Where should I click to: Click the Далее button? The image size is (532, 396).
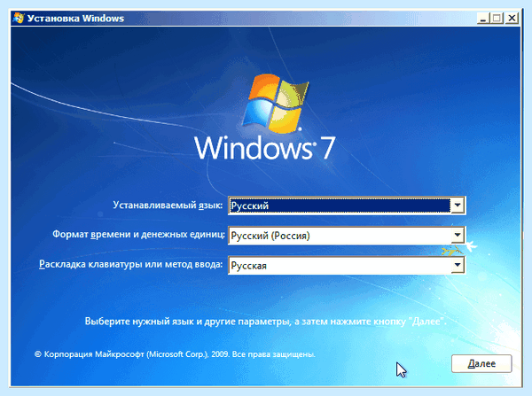tap(481, 364)
